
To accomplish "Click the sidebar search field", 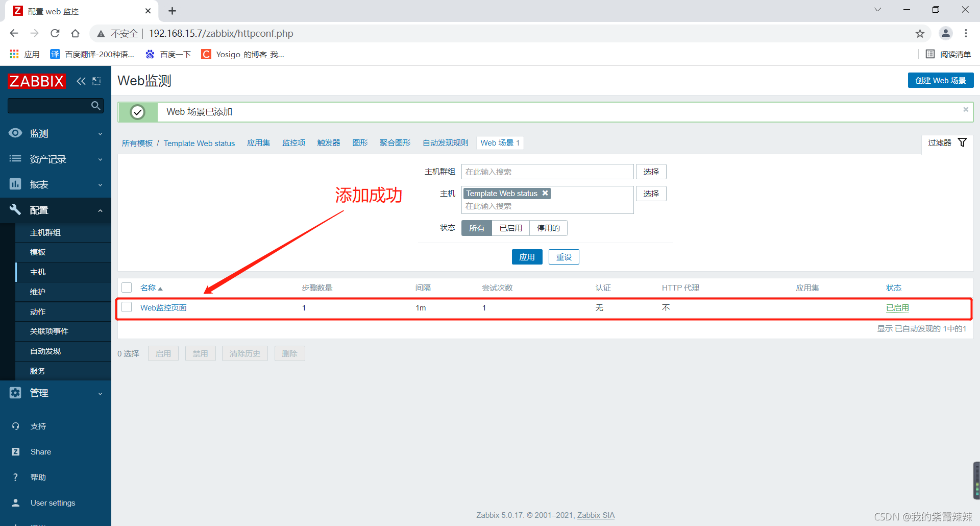I will (48, 106).
